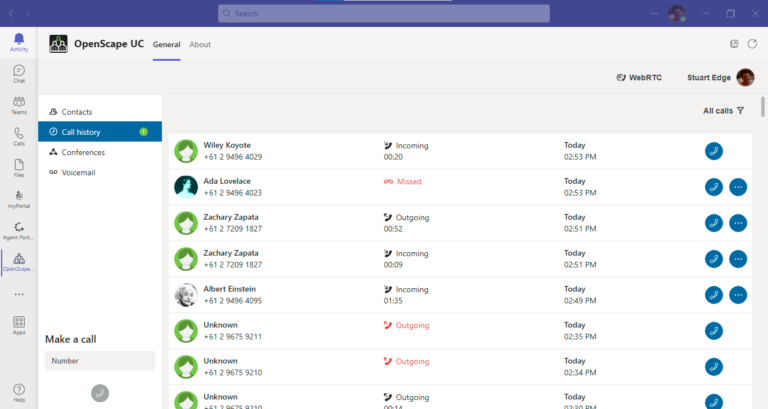Call back Wiley Koyote
The height and width of the screenshot is (409, 768).
click(x=714, y=151)
